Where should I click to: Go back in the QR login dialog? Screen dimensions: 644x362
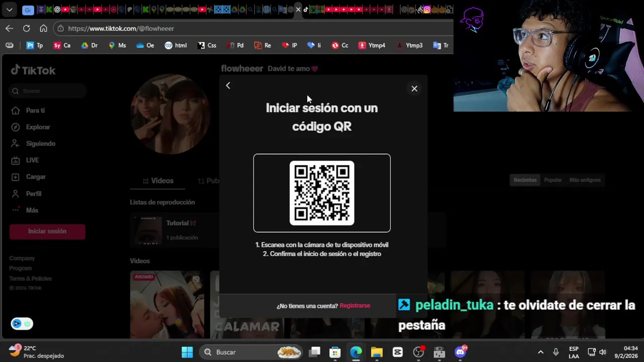coord(228,85)
